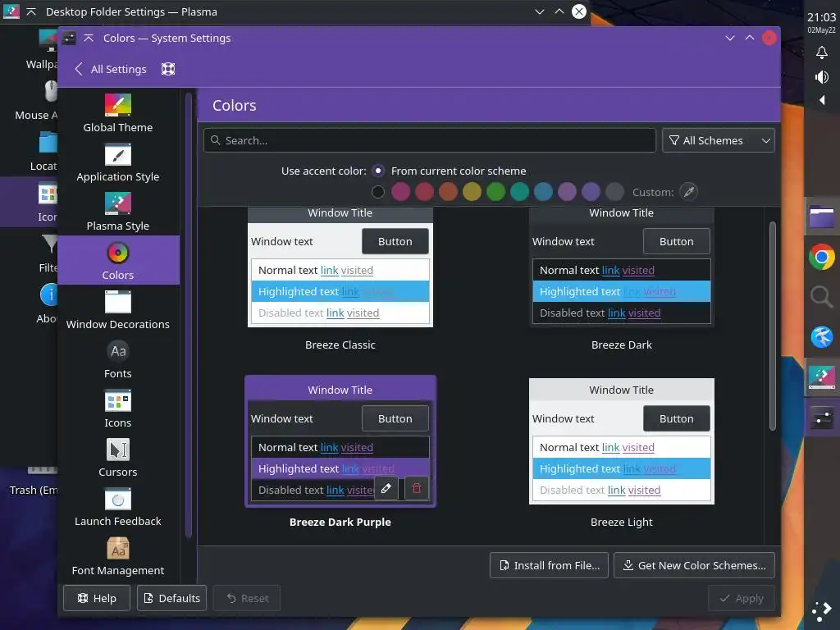840x630 pixels.
Task: Launch Google Chrome from panel
Action: tap(822, 257)
